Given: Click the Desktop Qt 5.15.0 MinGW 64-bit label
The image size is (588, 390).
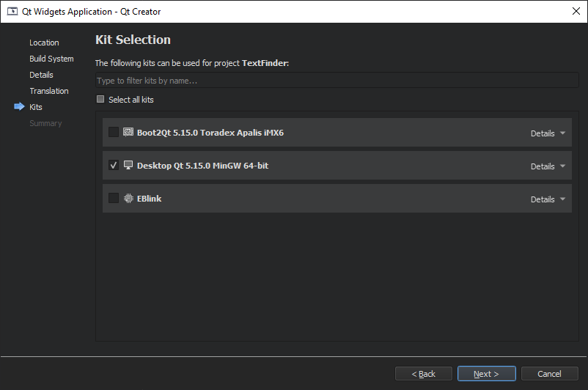Looking at the screenshot, I should point(203,166).
